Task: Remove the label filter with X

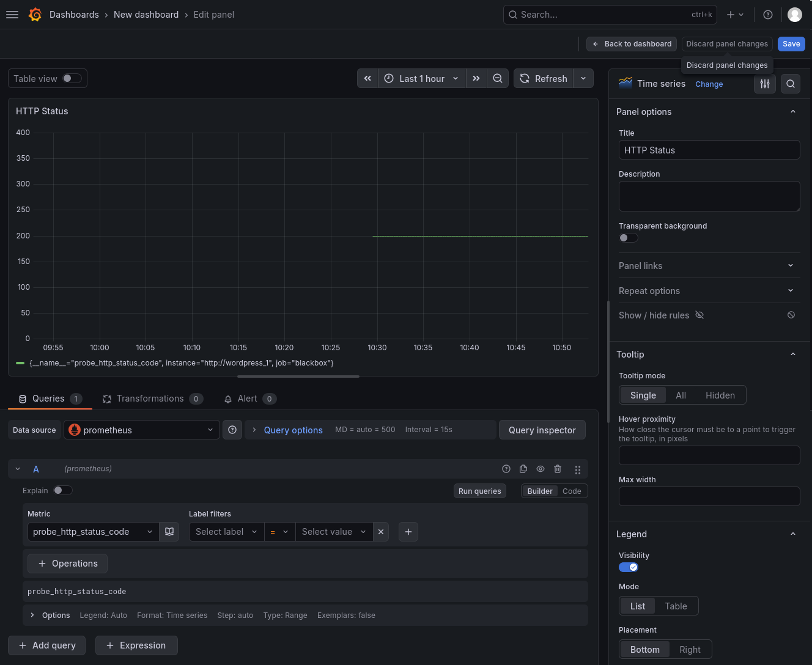Action: click(x=381, y=532)
